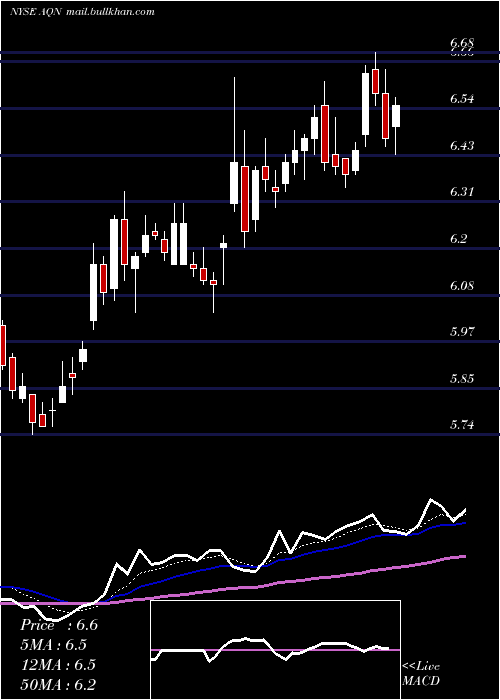Click the 5.97 price level label
Viewport: 500px width, 700px height.
click(x=462, y=332)
